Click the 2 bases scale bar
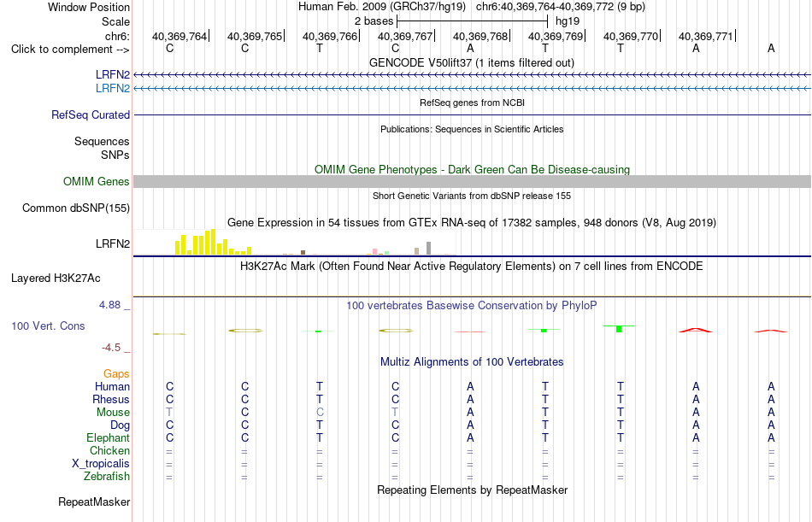Screen dimensions: 812x522 [473, 21]
